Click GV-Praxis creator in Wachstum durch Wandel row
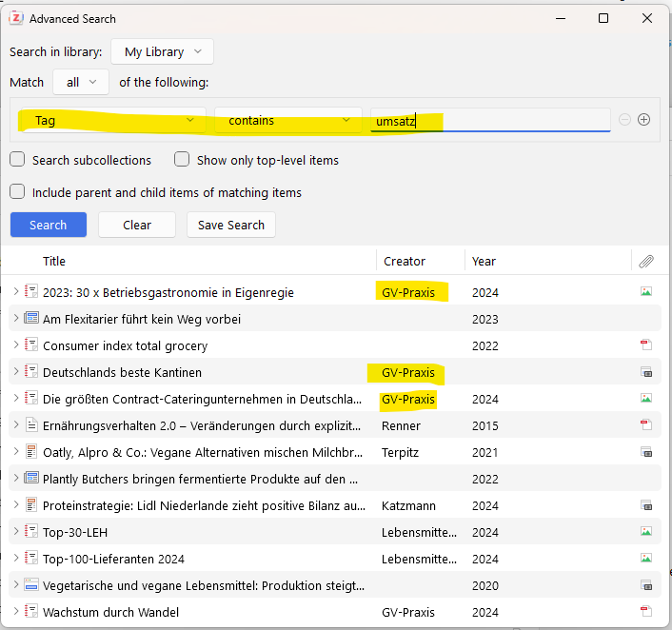Screen dimensions: 672x630 point(408,612)
